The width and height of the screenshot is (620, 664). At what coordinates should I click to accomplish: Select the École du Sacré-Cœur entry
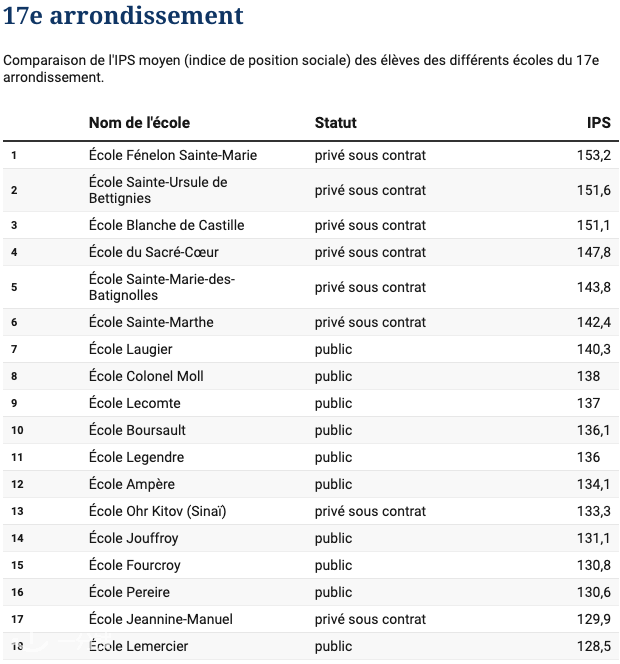[x=154, y=252]
